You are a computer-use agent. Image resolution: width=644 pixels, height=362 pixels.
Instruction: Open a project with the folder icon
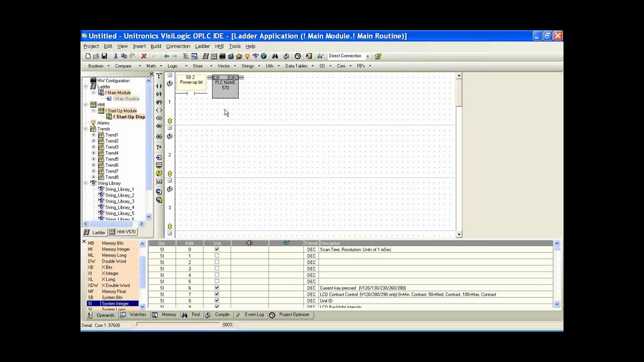(96, 56)
